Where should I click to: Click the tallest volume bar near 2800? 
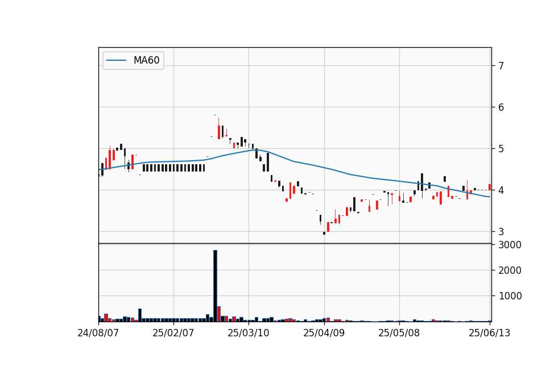click(215, 286)
